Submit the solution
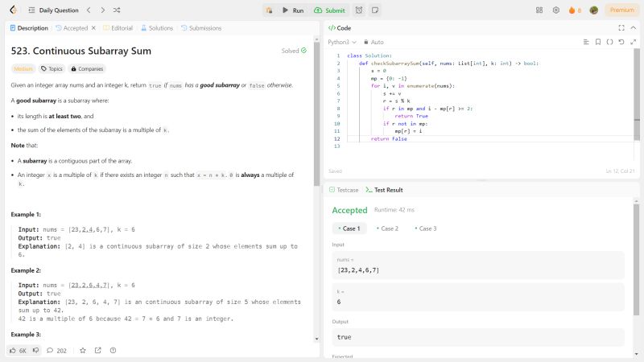Image resolution: width=644 pixels, height=362 pixels. tap(329, 10)
